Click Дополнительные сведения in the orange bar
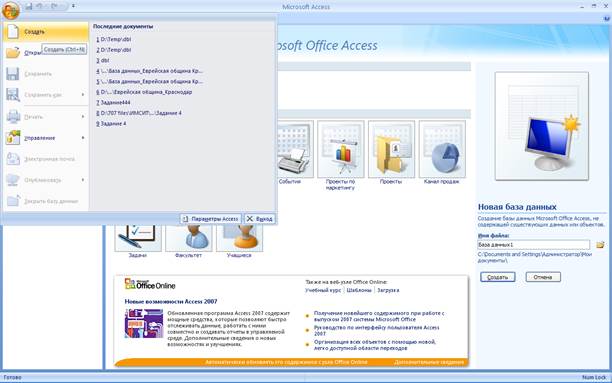Image resolution: width=612 pixels, height=383 pixels. 429,362
